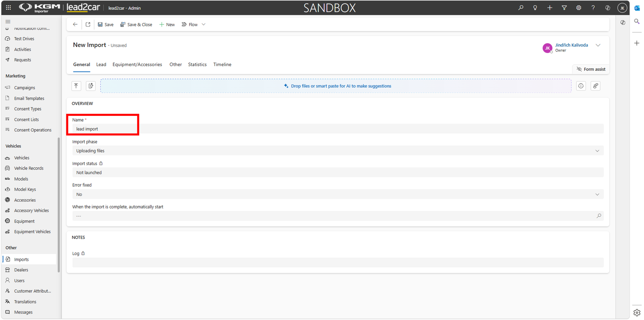Open record in new window icon
Viewport: 644px width, 320px height.
[88, 25]
